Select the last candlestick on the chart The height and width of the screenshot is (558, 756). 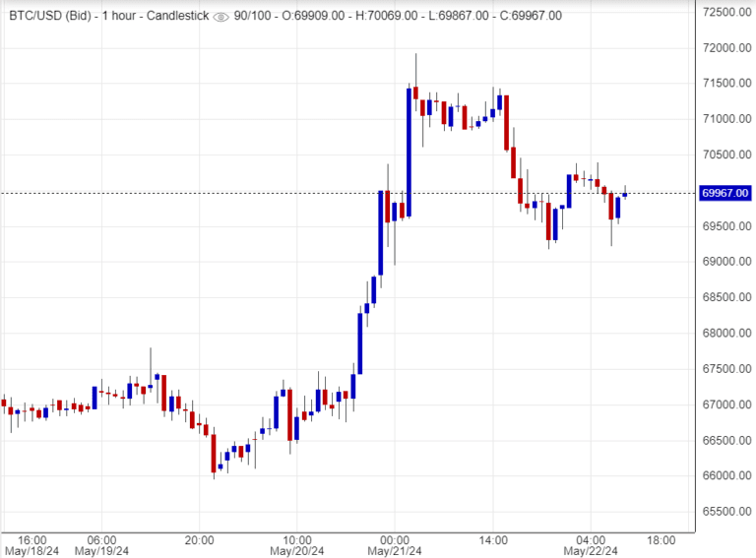pyautogui.click(x=625, y=194)
